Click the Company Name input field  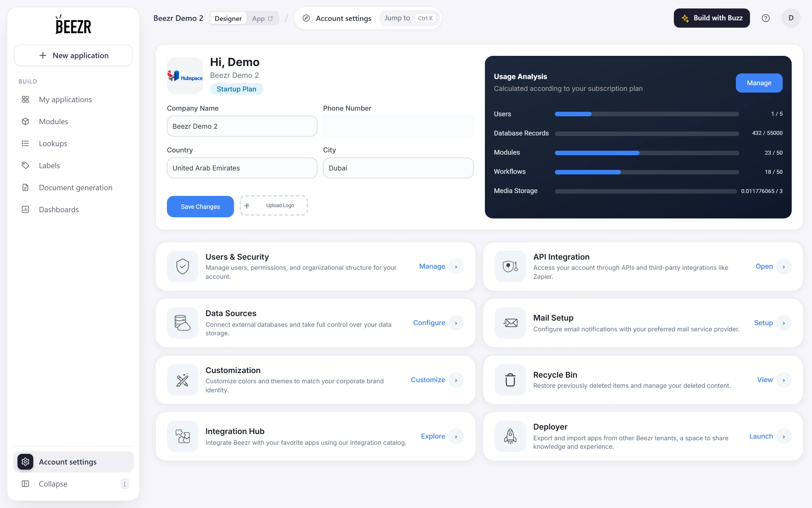click(x=242, y=126)
